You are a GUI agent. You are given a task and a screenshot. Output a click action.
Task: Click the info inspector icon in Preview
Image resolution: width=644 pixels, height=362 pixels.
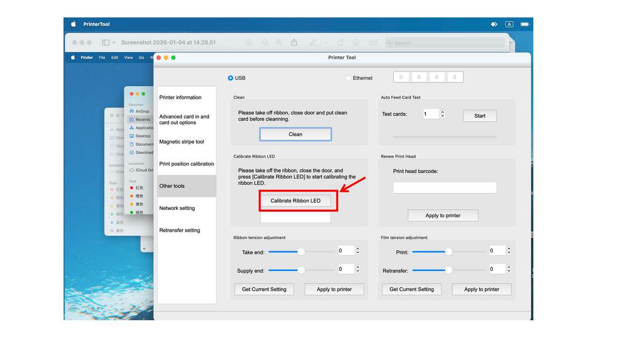point(248,42)
